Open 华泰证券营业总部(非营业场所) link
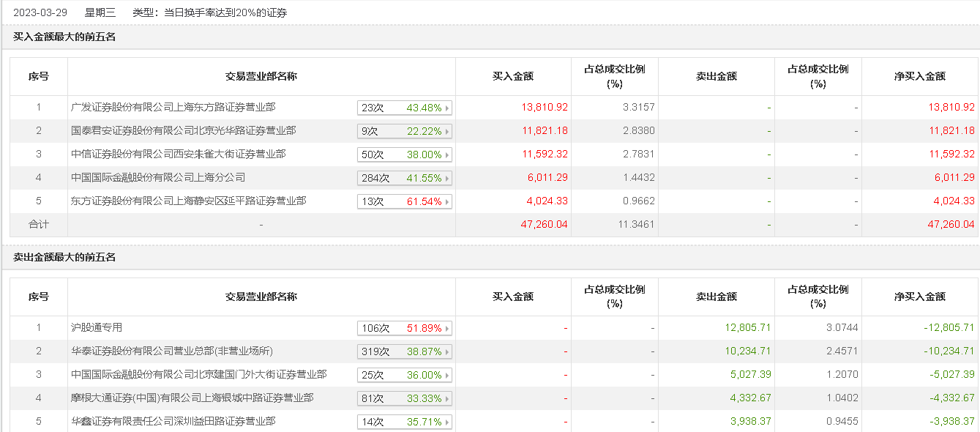Image resolution: width=980 pixels, height=432 pixels. coord(172,351)
